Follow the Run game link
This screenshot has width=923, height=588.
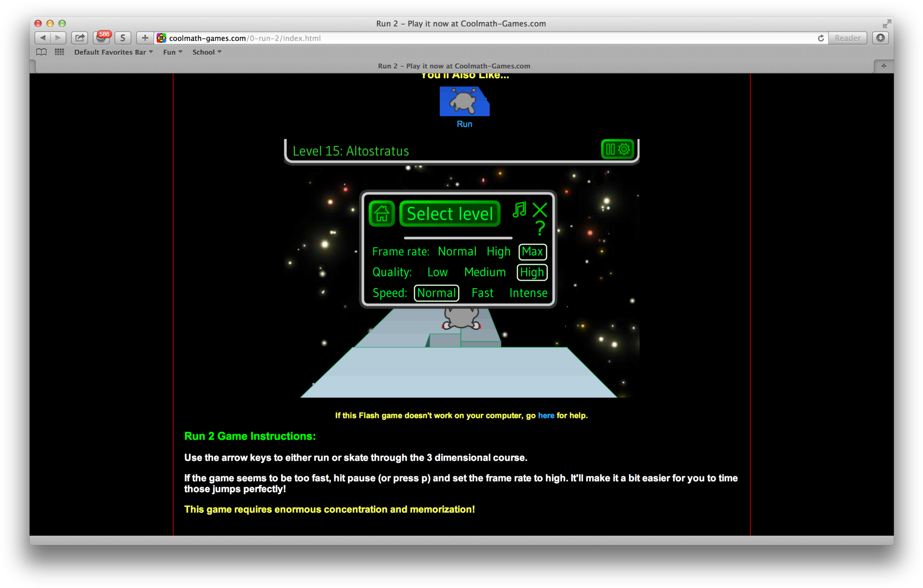(465, 124)
